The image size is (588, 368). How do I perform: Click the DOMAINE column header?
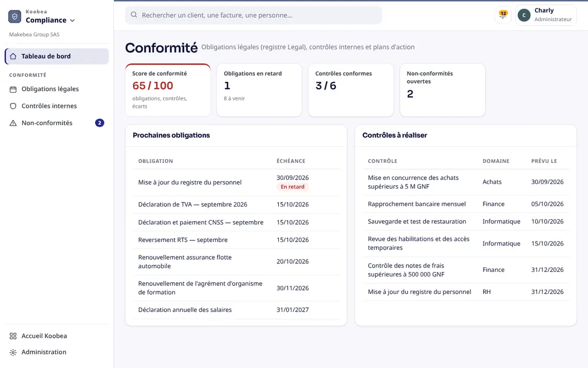(496, 161)
